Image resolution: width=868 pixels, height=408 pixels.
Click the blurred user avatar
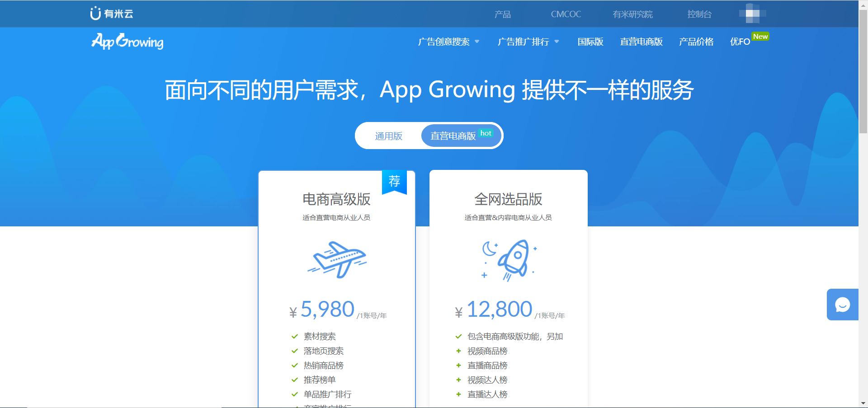point(752,14)
